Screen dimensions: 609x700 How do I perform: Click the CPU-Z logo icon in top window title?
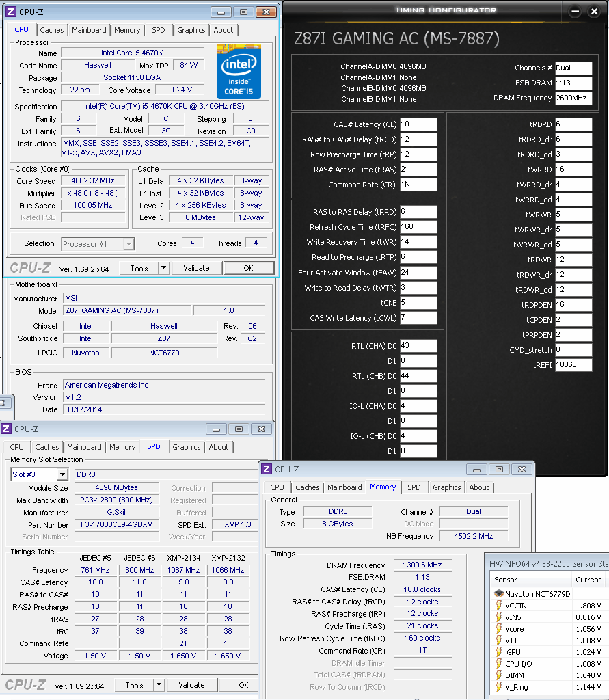tap(11, 12)
